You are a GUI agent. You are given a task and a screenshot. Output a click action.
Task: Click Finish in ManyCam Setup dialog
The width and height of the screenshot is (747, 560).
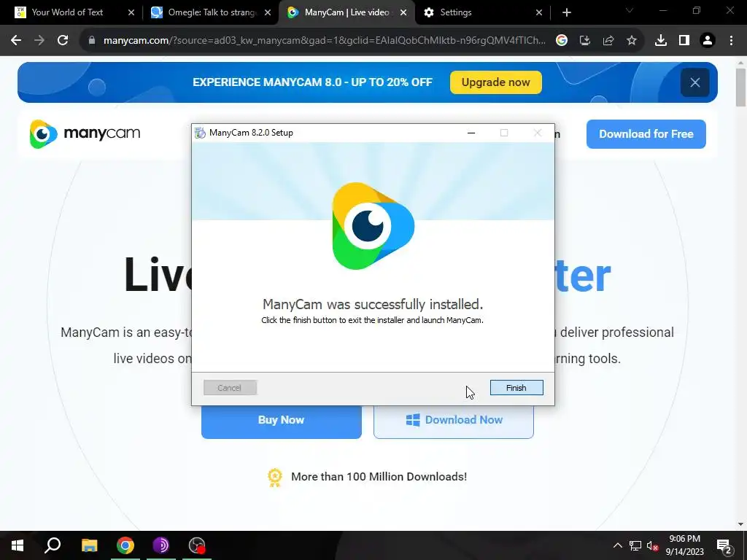pyautogui.click(x=516, y=388)
